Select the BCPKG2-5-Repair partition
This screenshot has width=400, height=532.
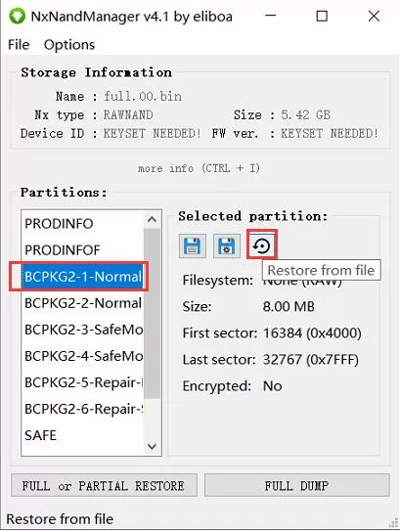click(83, 382)
